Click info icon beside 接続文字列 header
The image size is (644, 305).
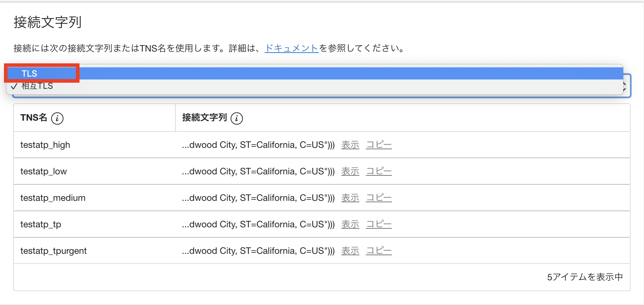pos(237,118)
